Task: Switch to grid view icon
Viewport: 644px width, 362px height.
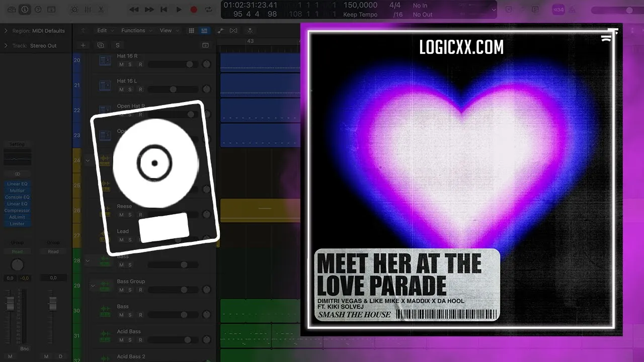Action: click(192, 31)
